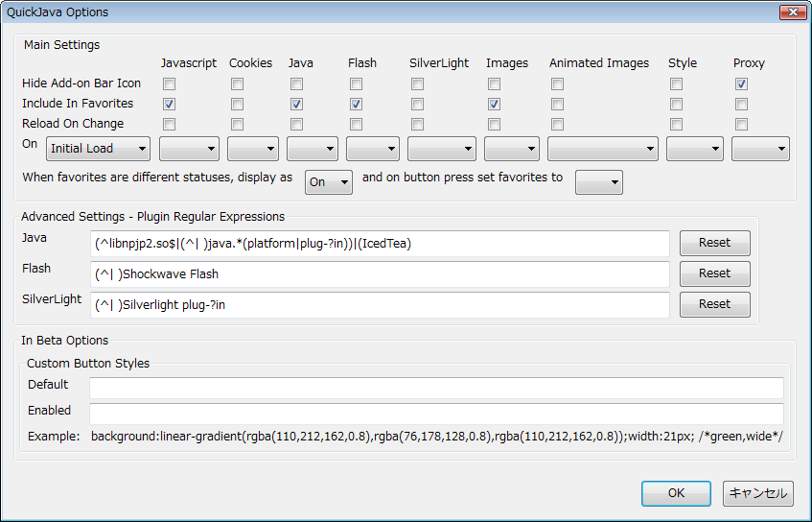Check Include In Favorites for Cookies
Screen dimensions: 812x522
point(237,105)
